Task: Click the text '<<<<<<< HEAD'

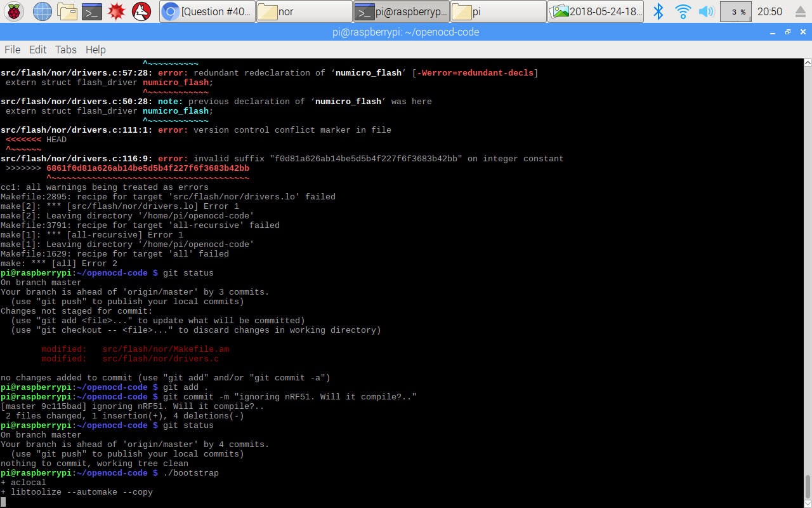Action: pos(36,140)
